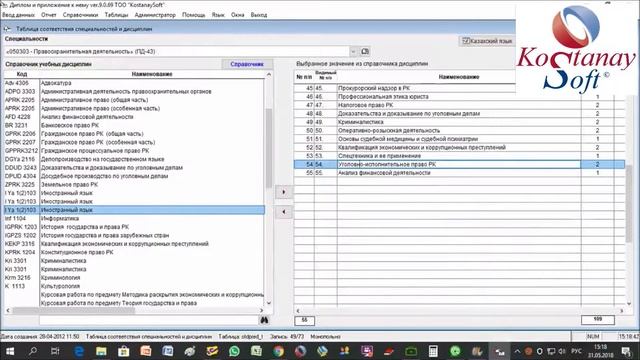Select the Банковское право РК row

[x=134, y=125]
